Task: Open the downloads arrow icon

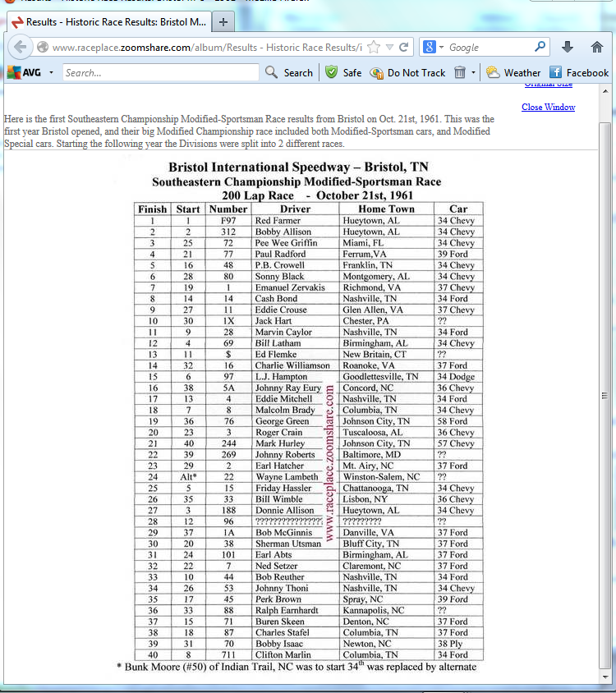Action: click(568, 47)
